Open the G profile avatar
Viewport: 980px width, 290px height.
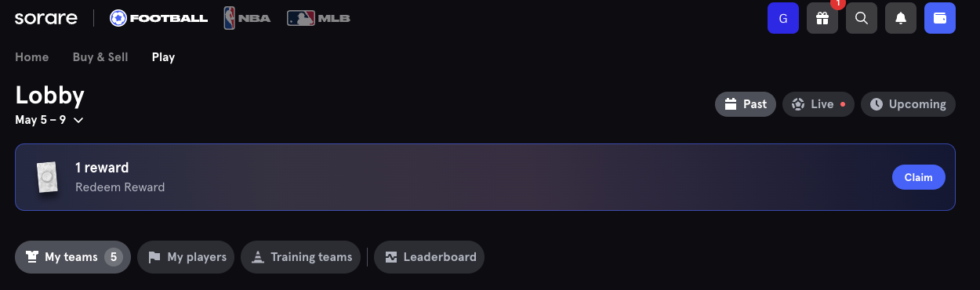(x=783, y=18)
